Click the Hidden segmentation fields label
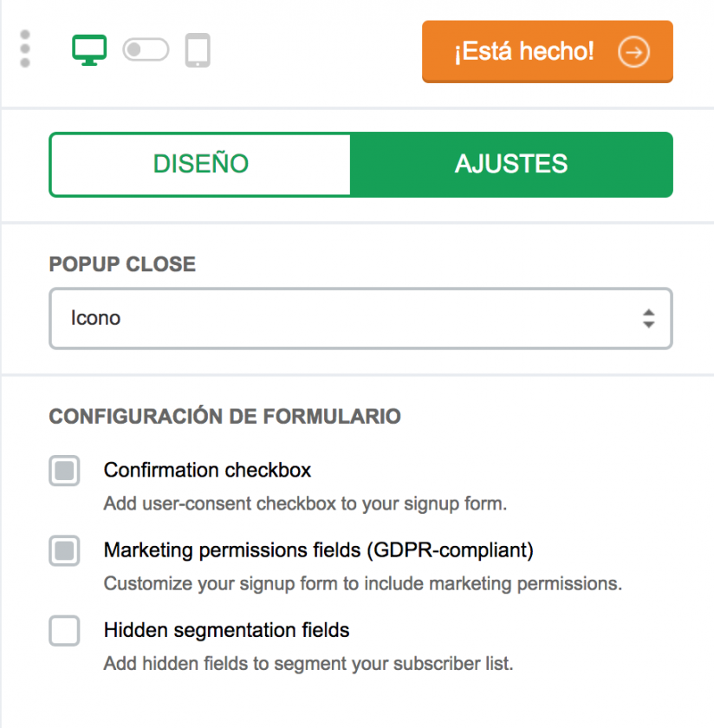The height and width of the screenshot is (728, 714). tap(226, 630)
